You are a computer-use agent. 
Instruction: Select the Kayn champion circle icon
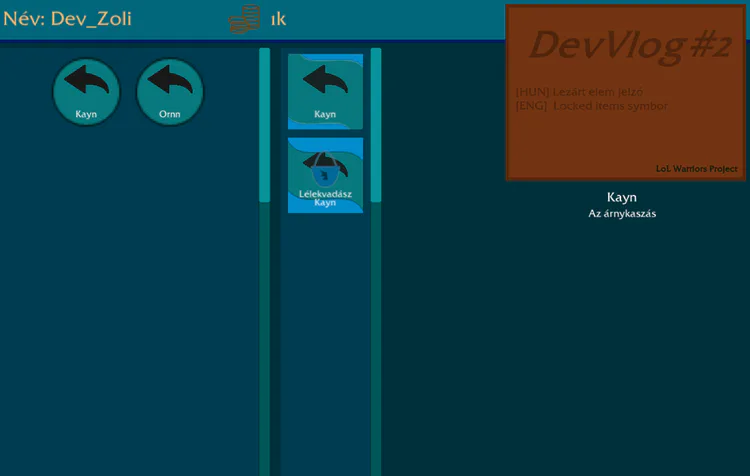click(86, 92)
